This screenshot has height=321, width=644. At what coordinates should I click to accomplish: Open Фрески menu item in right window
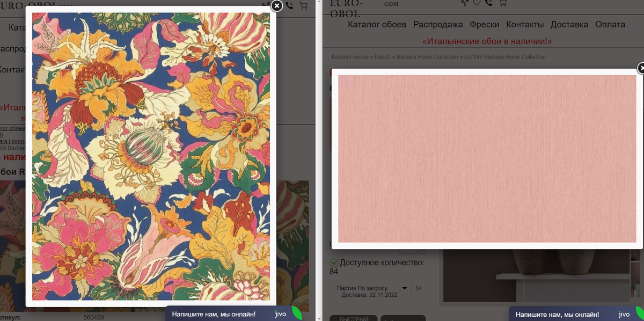485,24
